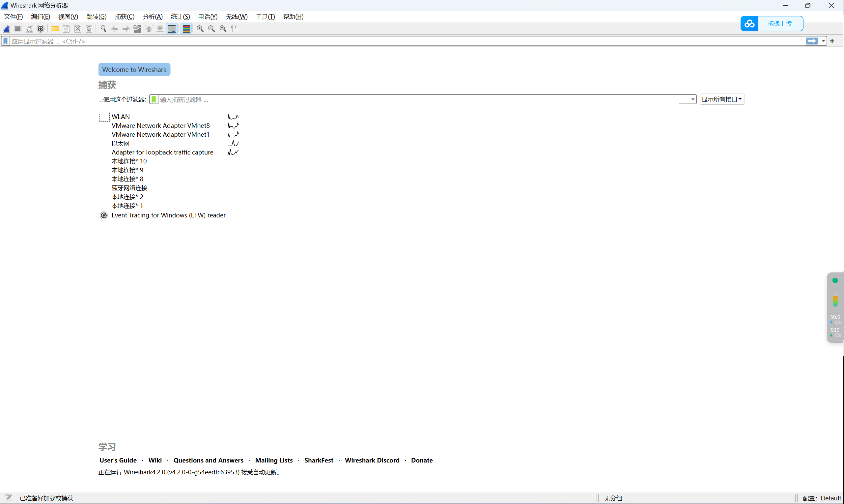Jump to last packet icon
The width and height of the screenshot is (844, 504).
(160, 29)
